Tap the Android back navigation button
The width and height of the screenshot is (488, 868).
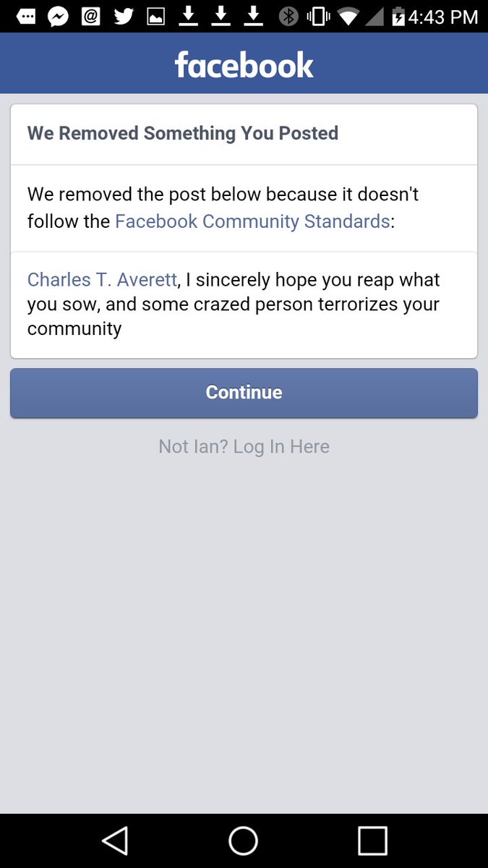116,841
